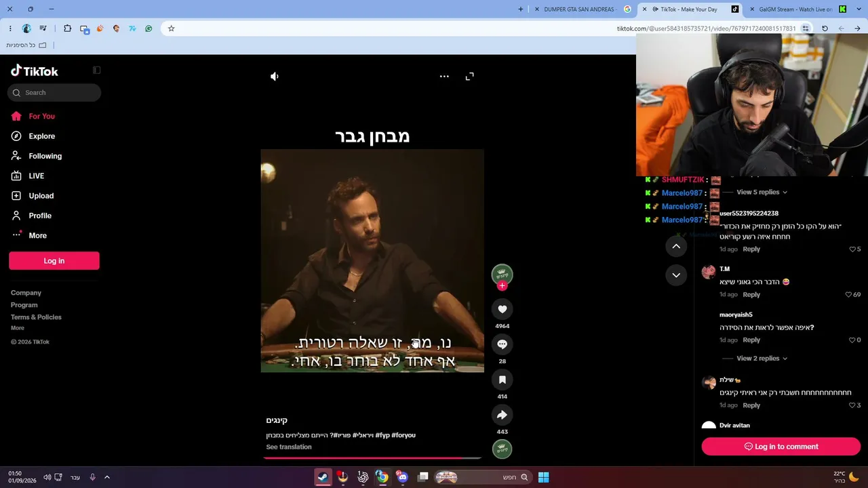This screenshot has height=488, width=868.
Task: Open the Chrome profile avatar
Action: click(26, 28)
